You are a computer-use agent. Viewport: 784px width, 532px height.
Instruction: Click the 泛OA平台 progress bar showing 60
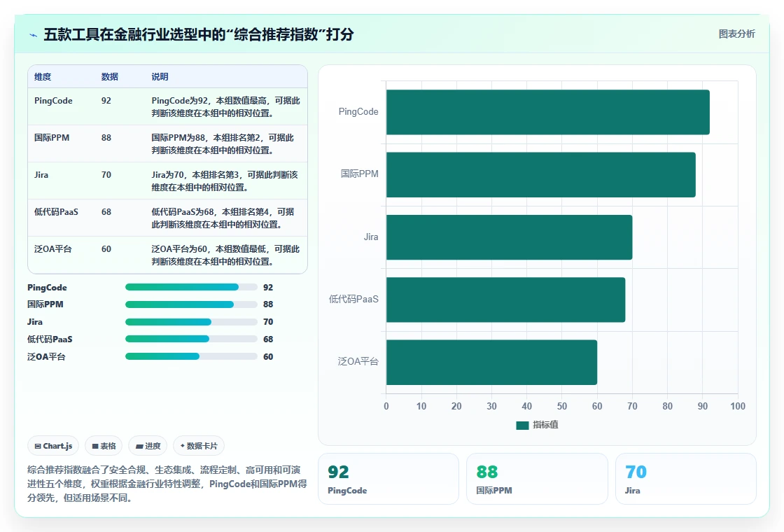coord(191,356)
